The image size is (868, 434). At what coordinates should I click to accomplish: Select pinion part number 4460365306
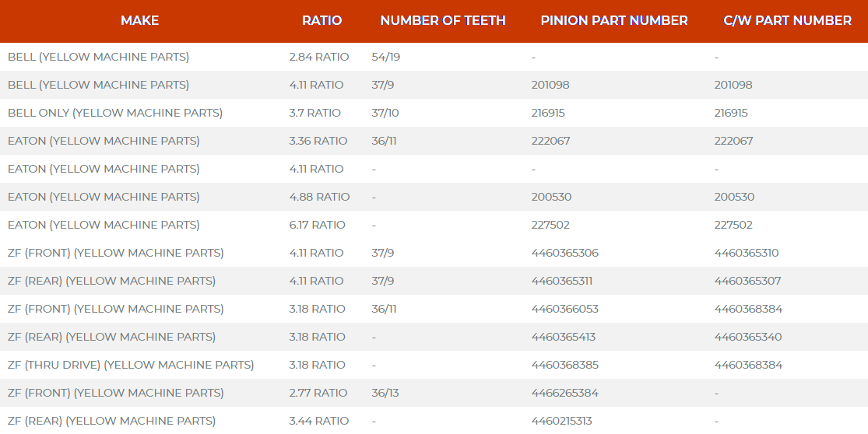564,253
